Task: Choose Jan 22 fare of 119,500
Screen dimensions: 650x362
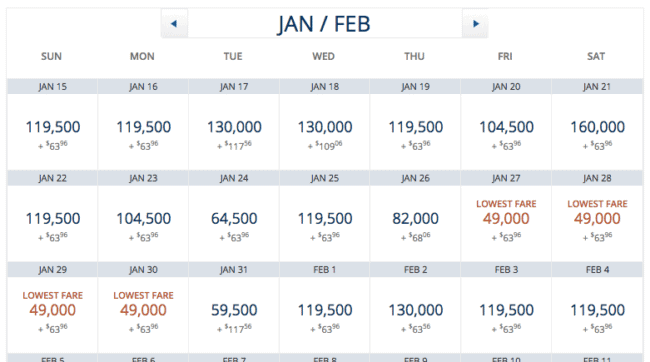Action: tap(52, 223)
